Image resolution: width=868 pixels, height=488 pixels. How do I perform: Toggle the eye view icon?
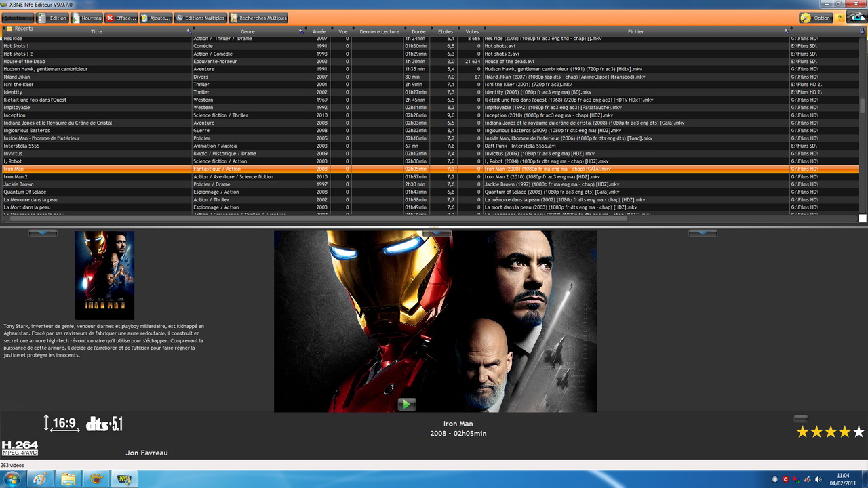click(x=856, y=18)
